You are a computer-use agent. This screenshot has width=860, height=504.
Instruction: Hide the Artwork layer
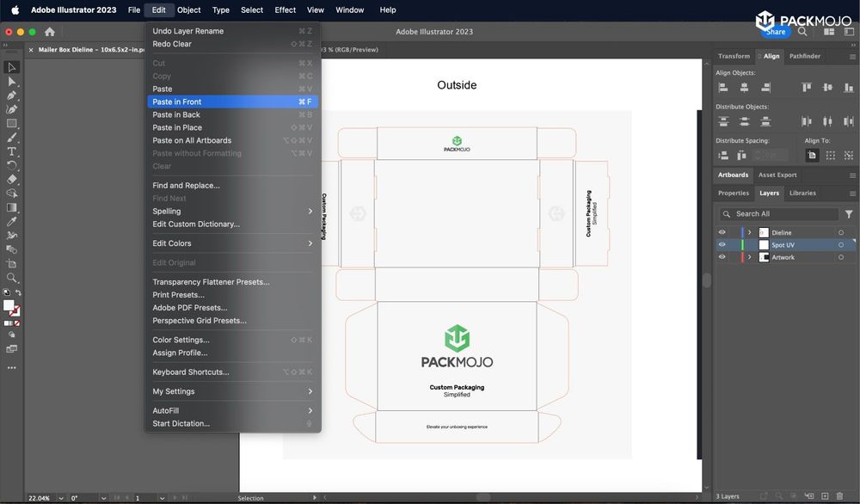pyautogui.click(x=722, y=257)
